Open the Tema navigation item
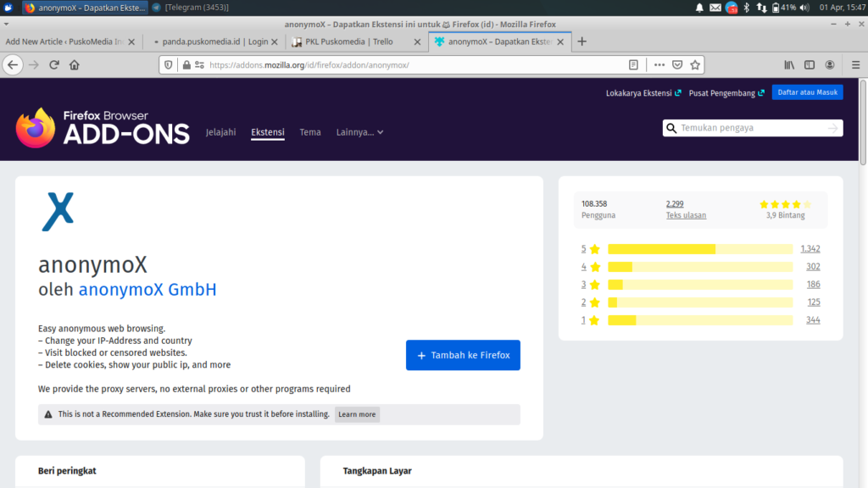This screenshot has height=488, width=868. 310,132
